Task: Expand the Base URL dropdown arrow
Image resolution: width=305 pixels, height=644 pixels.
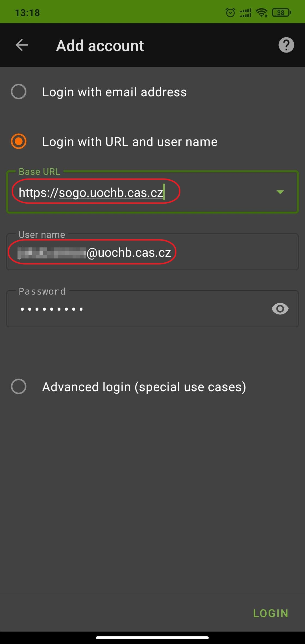Action: [280, 192]
